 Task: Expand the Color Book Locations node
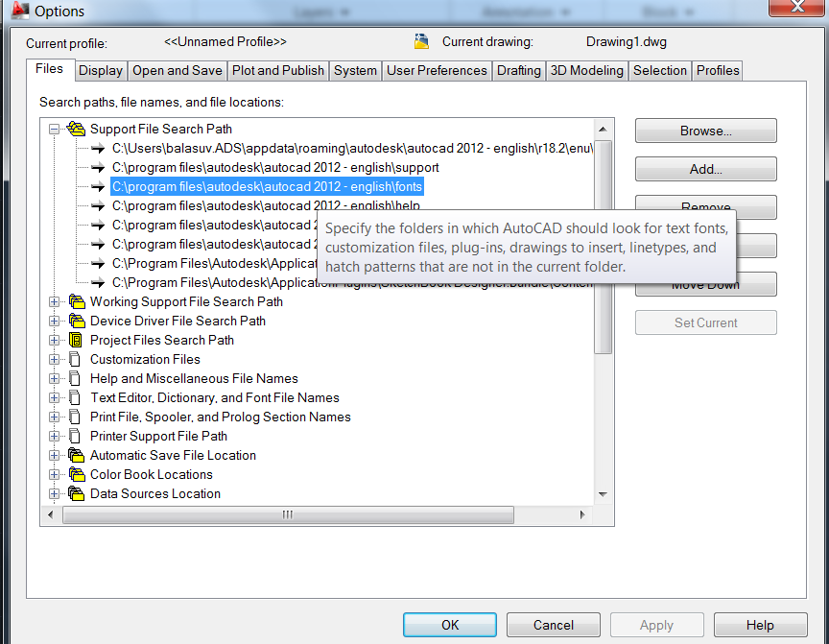pyautogui.click(x=54, y=475)
